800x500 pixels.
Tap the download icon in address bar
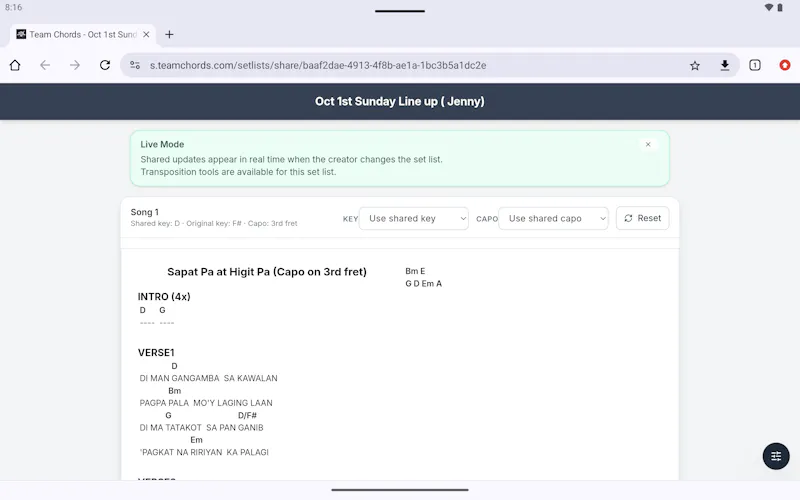click(724, 65)
